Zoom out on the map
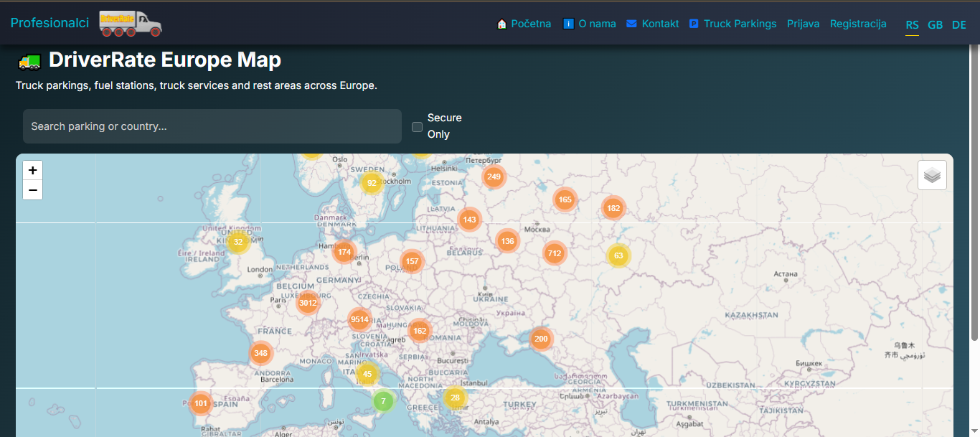Viewport: 980px width, 437px height. [x=33, y=190]
